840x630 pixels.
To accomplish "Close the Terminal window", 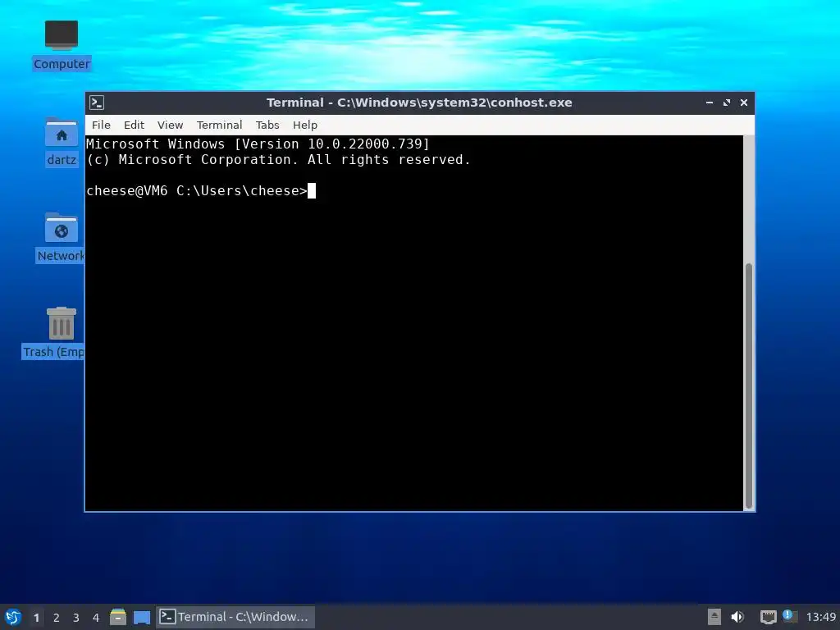I will (743, 103).
